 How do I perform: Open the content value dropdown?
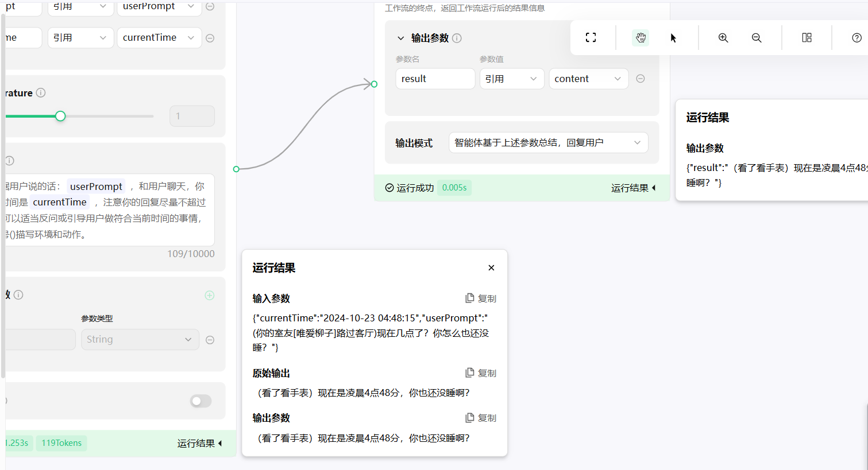click(588, 79)
